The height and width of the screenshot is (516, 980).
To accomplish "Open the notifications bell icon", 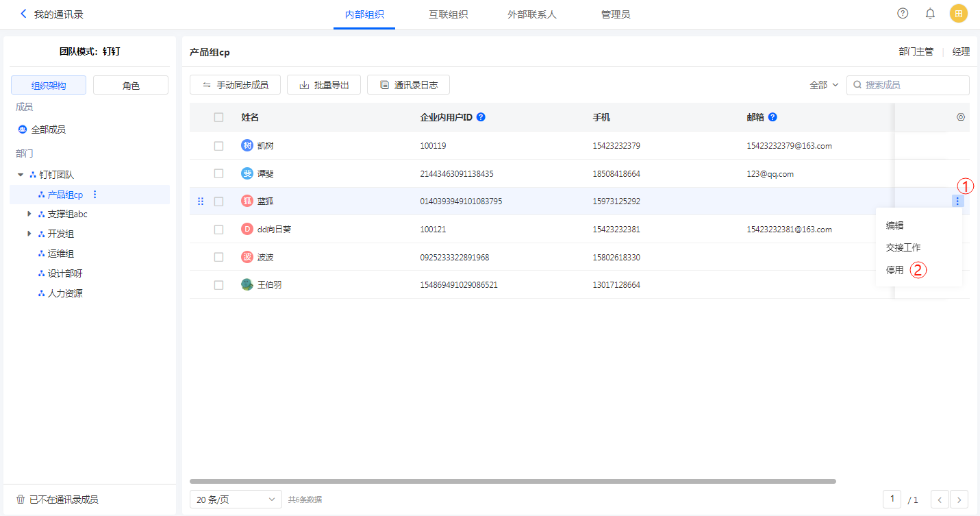I will point(930,14).
